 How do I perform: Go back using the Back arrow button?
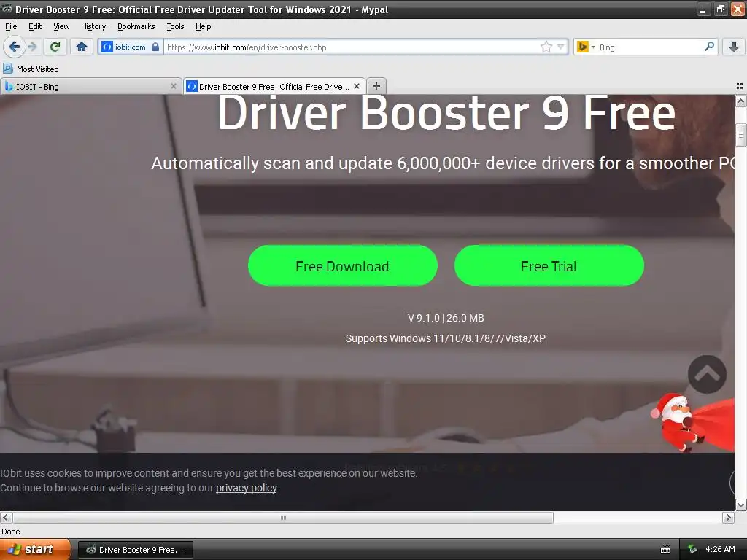tap(15, 47)
